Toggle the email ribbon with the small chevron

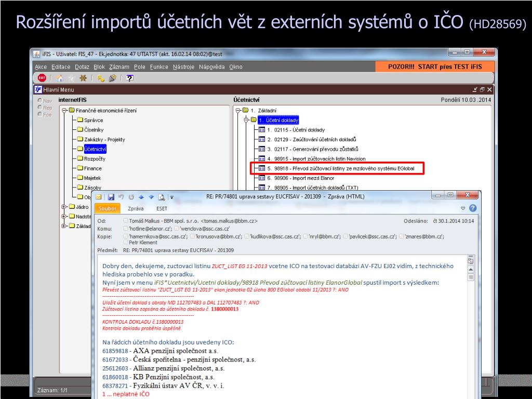(x=463, y=208)
